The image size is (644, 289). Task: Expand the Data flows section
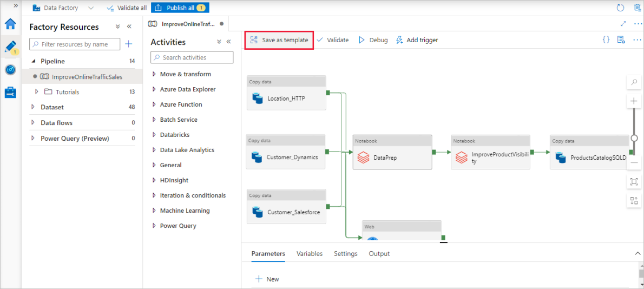pyautogui.click(x=33, y=123)
